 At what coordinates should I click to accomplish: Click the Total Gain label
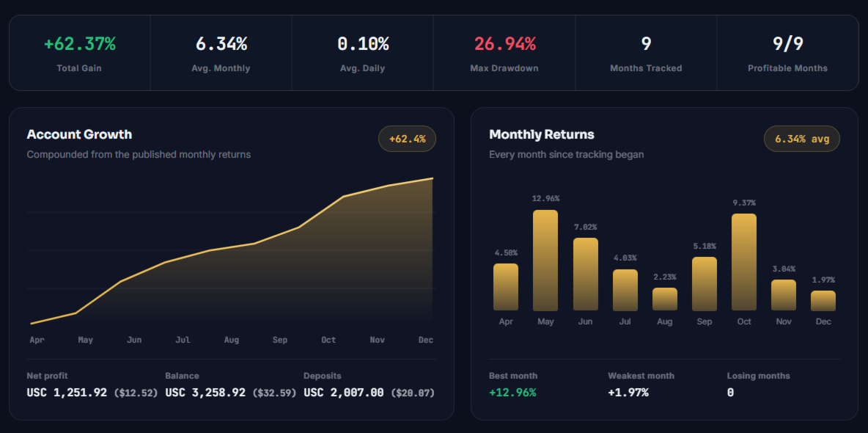tap(79, 68)
